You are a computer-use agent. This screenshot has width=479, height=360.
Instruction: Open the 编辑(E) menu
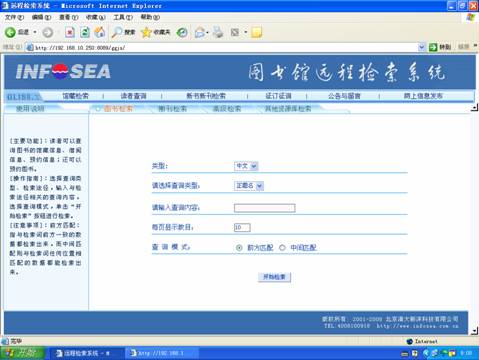[41, 17]
